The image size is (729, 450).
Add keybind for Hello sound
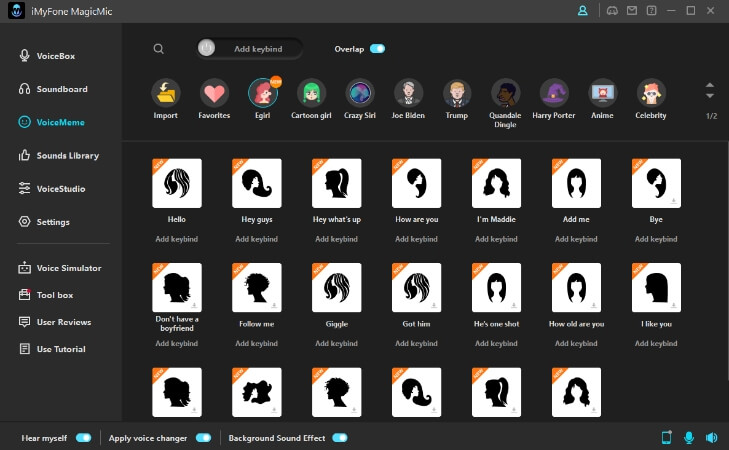click(x=177, y=239)
